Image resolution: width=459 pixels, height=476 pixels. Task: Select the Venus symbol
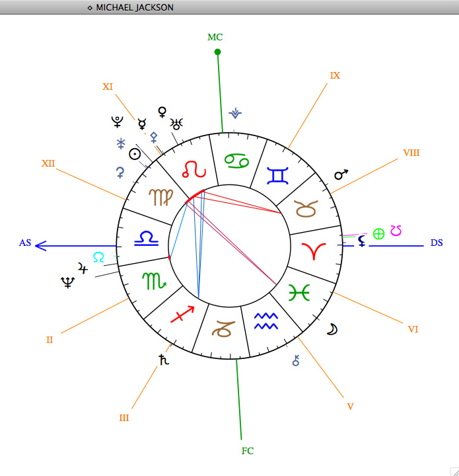(162, 112)
